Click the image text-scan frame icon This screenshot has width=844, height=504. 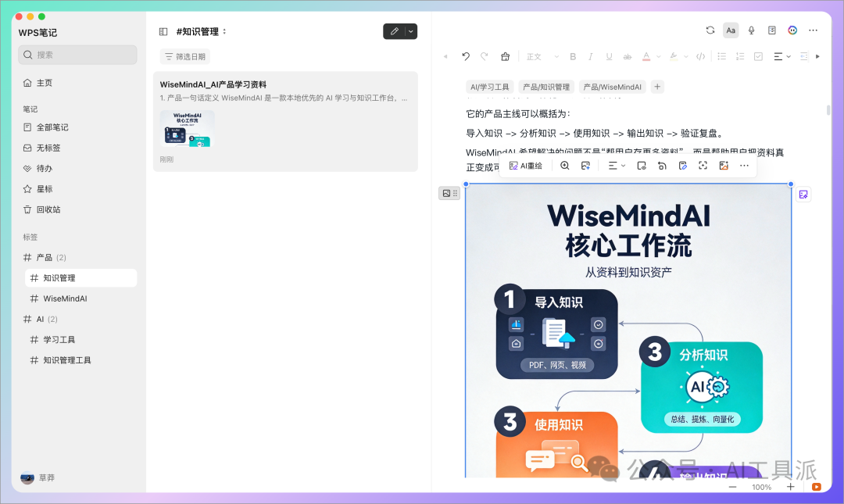pos(703,166)
